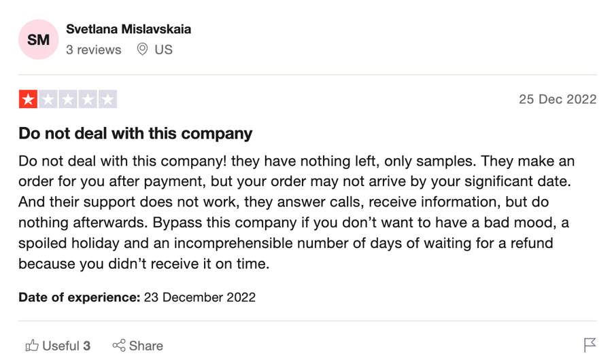Image resolution: width=612 pixels, height=364 pixels.
Task: Click the fourth grey star
Action: pyautogui.click(x=88, y=99)
